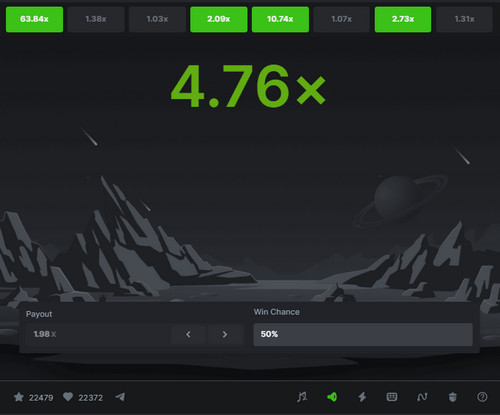Mute the green sound effects speaker

tap(332, 397)
